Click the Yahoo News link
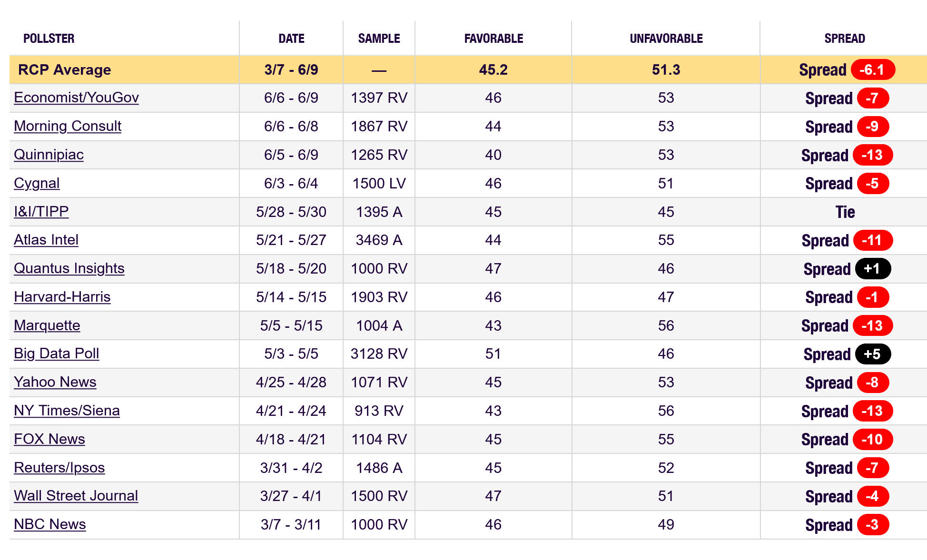The height and width of the screenshot is (560, 927). [55, 382]
